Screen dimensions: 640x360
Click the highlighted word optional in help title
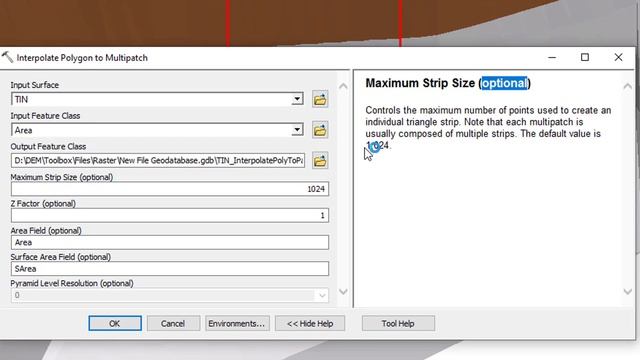pyautogui.click(x=504, y=83)
